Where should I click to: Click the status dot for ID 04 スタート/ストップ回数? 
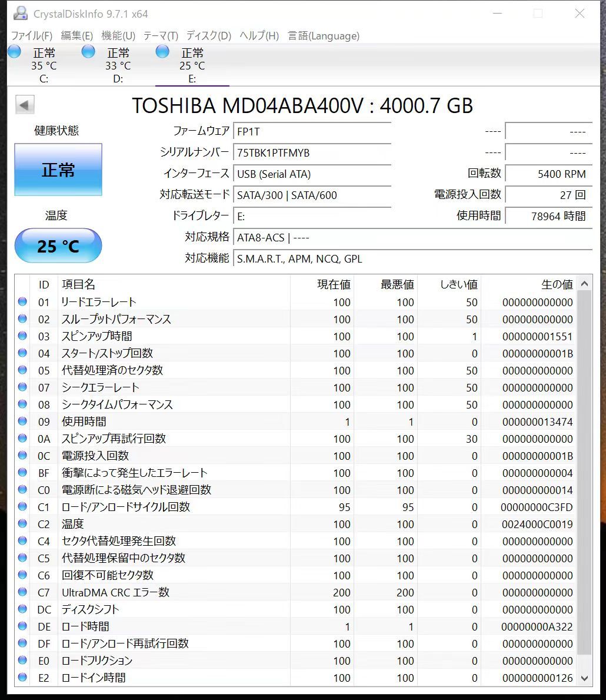22,353
